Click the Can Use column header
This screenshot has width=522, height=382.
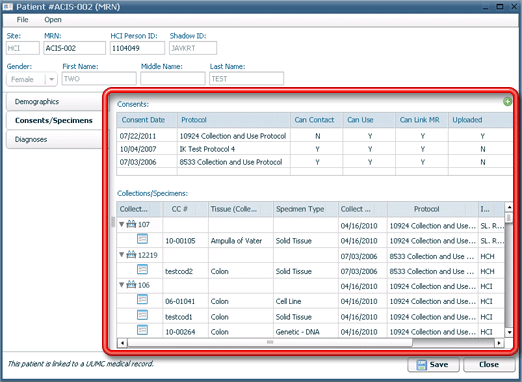(x=369, y=120)
